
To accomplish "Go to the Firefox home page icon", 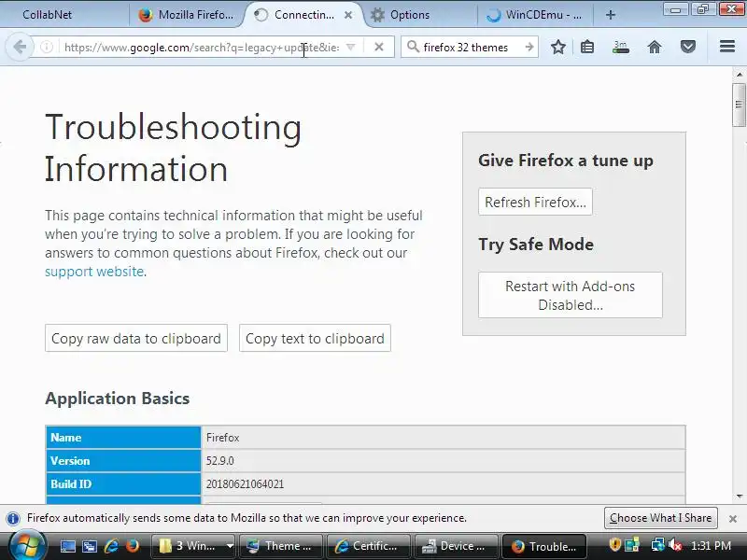I will (655, 48).
